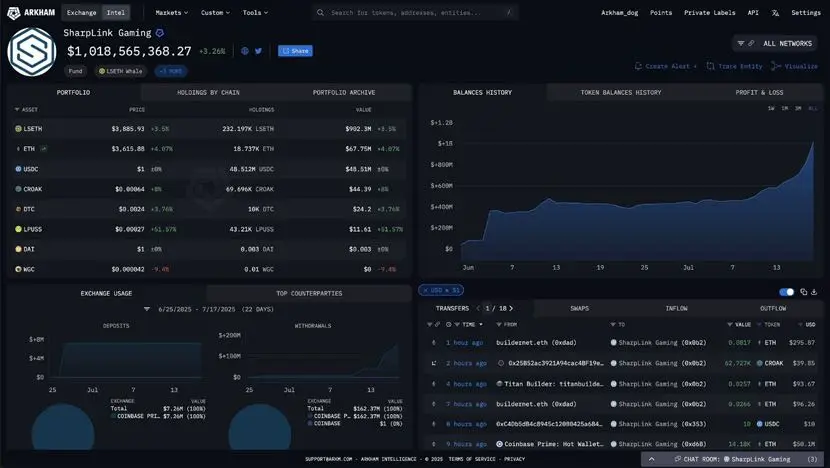This screenshot has height=468, width=830.
Task: Remove the USD ≥ $1 filter chip
Action: tap(426, 290)
